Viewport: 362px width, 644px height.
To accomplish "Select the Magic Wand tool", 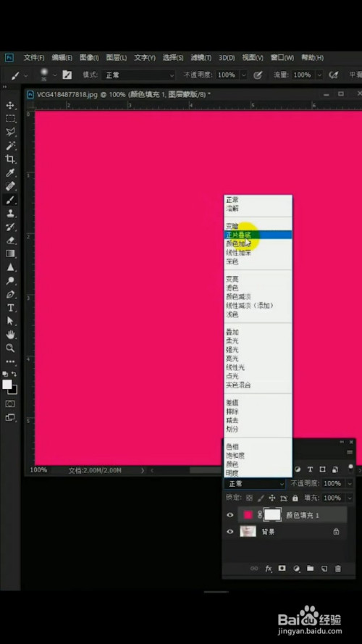I will point(10,146).
